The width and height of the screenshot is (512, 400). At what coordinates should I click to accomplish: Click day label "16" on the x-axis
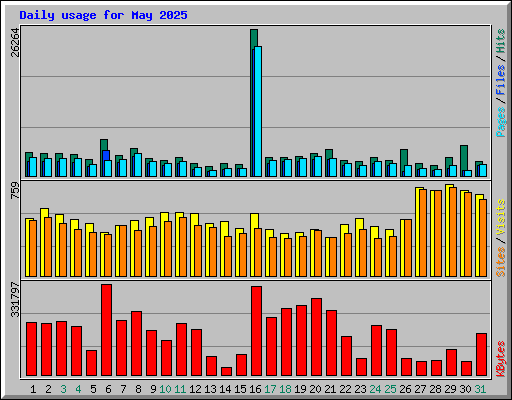click(x=255, y=389)
